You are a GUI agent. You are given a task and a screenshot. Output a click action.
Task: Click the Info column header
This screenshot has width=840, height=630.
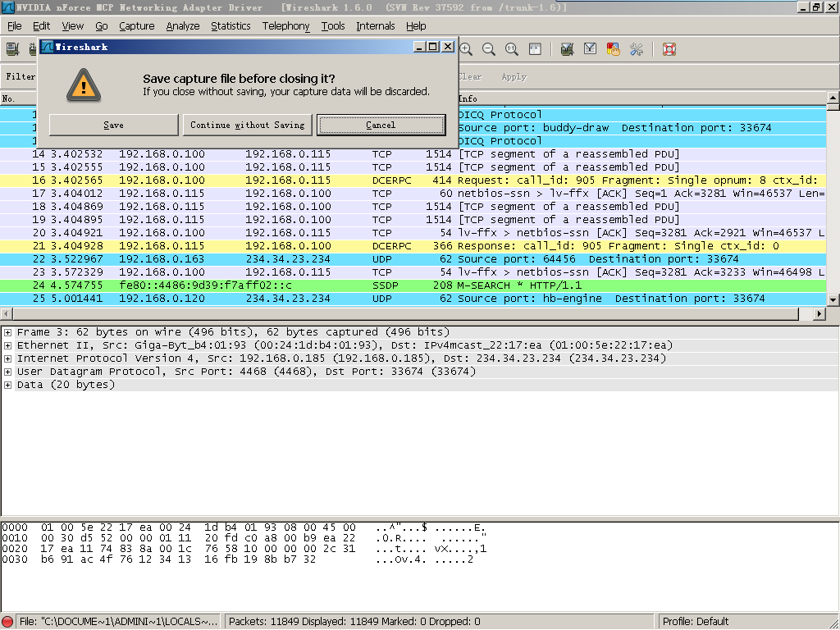(x=641, y=98)
